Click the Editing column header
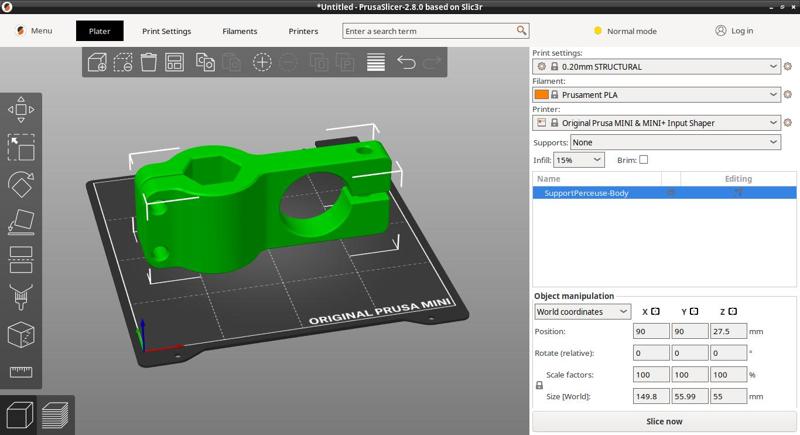 [738, 178]
